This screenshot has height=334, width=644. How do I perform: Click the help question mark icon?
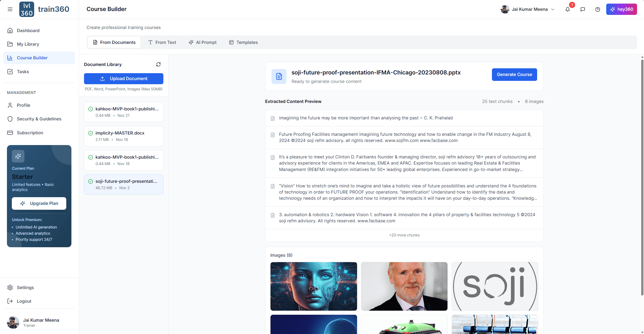598,9
